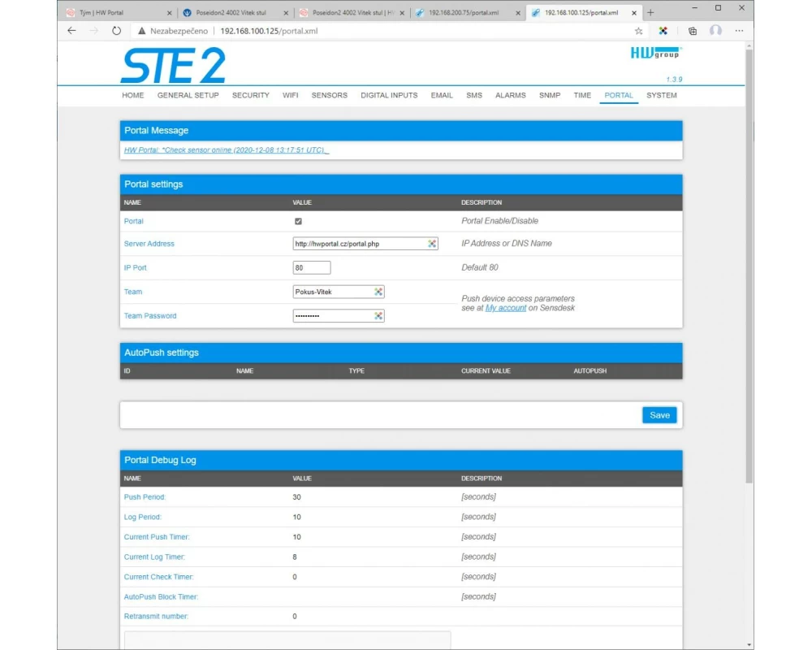Reload the page with refresh icon

tap(116, 31)
